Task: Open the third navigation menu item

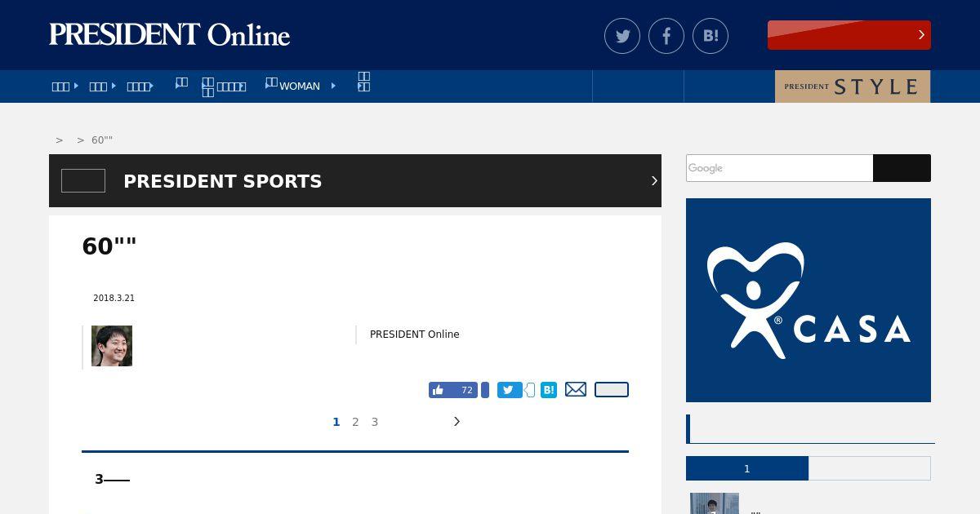Action: (138, 86)
